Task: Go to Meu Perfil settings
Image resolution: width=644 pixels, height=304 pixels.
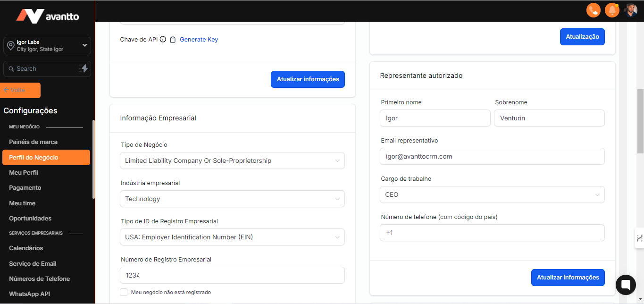Action: tap(24, 172)
